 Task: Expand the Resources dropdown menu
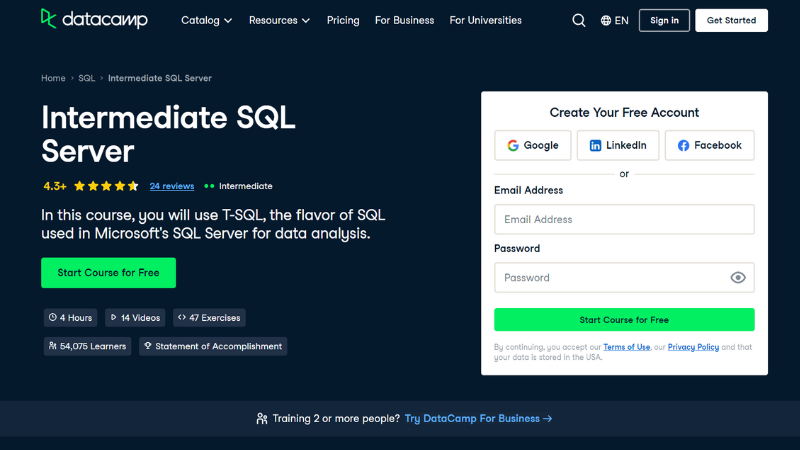point(279,20)
